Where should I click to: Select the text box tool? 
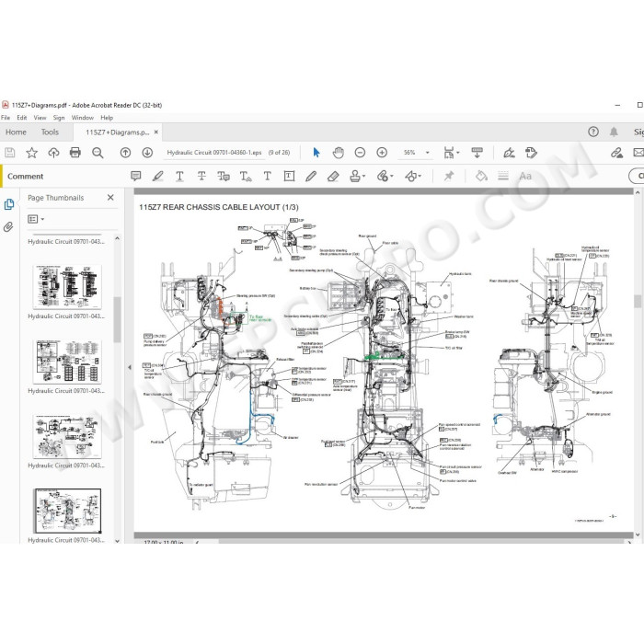tap(289, 177)
